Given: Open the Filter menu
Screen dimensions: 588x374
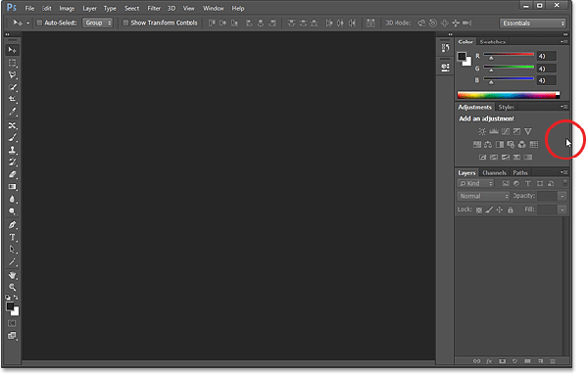Looking at the screenshot, I should 154,8.
